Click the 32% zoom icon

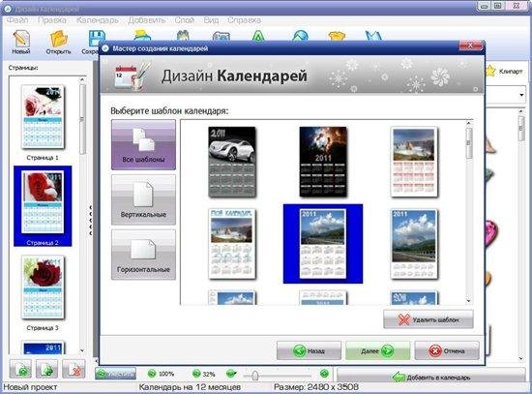196,374
